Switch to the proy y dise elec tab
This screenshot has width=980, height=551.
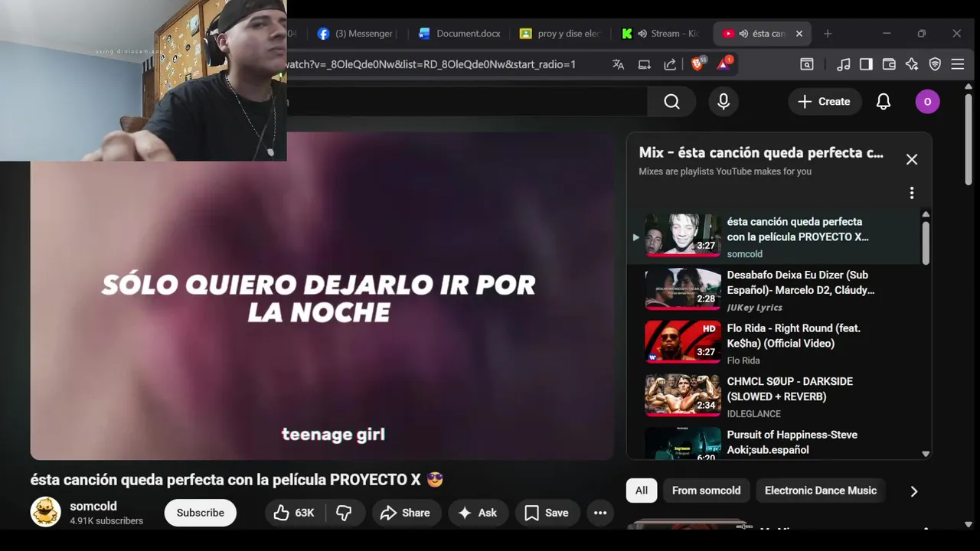(561, 34)
